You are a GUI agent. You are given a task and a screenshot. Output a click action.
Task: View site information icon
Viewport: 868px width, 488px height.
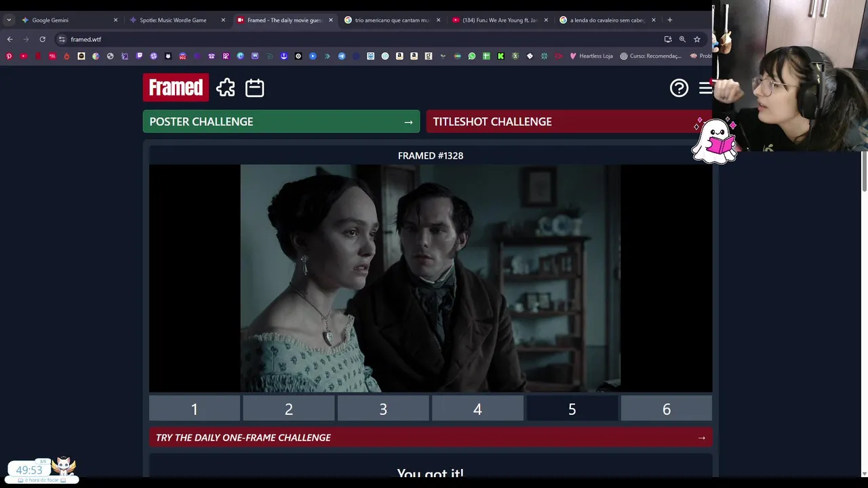[x=62, y=39]
